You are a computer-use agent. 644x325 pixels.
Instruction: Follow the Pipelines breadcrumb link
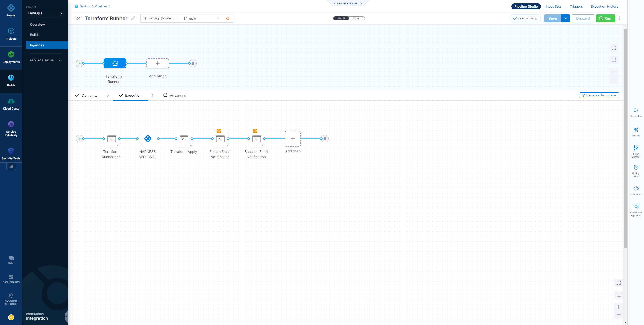pyautogui.click(x=101, y=6)
